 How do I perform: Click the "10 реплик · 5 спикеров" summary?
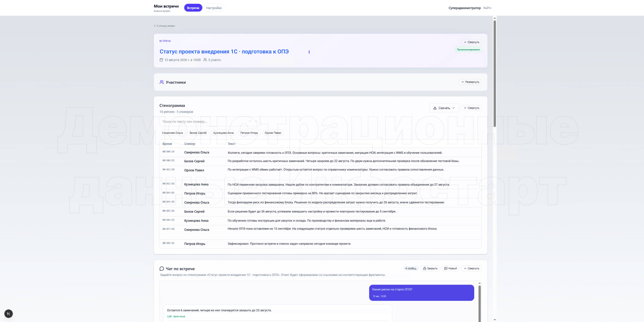(176, 112)
